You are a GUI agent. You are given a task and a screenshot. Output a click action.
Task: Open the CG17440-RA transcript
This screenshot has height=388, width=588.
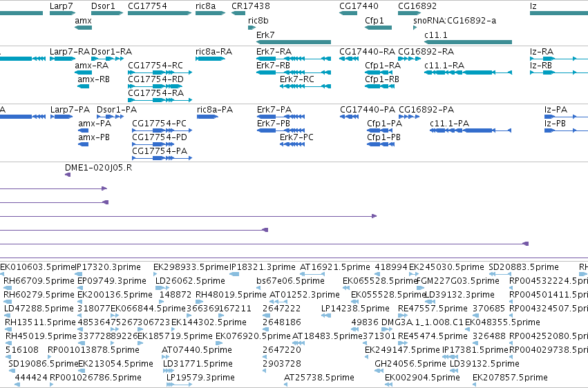[x=349, y=59]
